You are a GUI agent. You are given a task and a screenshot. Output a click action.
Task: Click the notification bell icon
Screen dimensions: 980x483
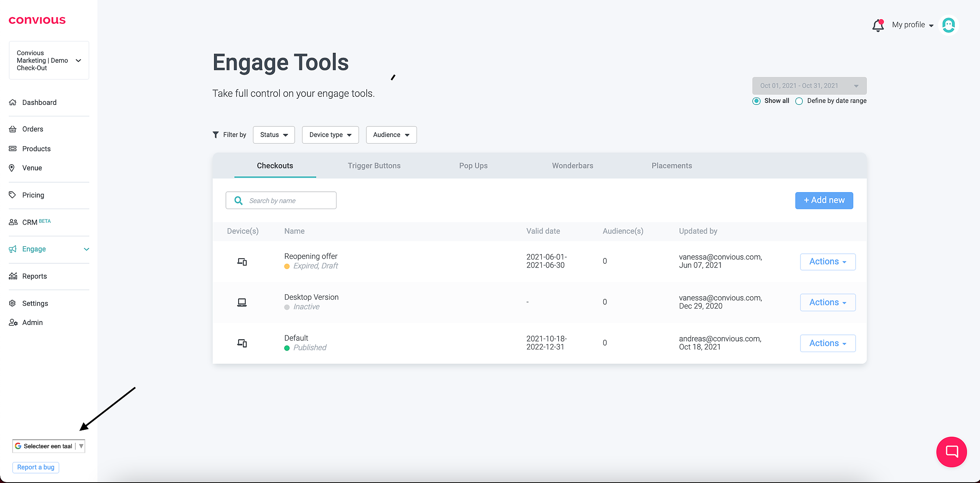click(878, 26)
